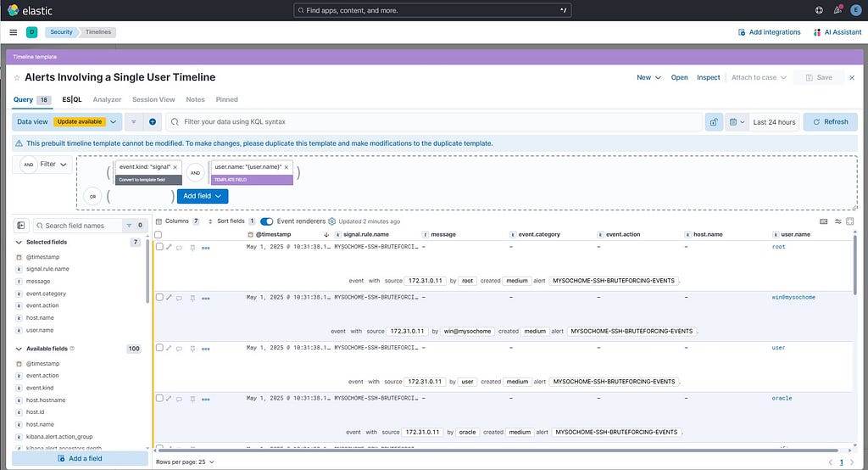
Task: Favorite the timeline with the star icon
Action: click(x=17, y=77)
